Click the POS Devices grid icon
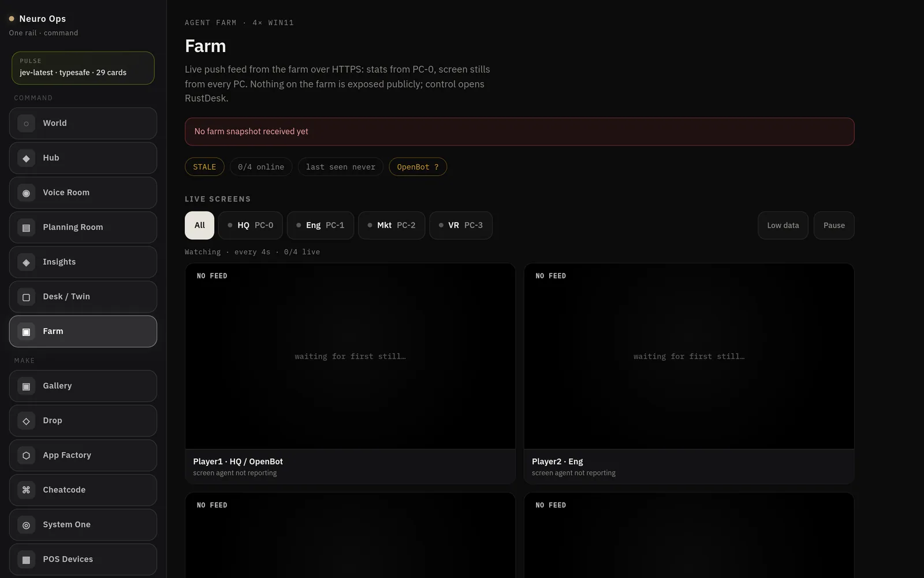Screen dimensions: 924x578 [26, 559]
